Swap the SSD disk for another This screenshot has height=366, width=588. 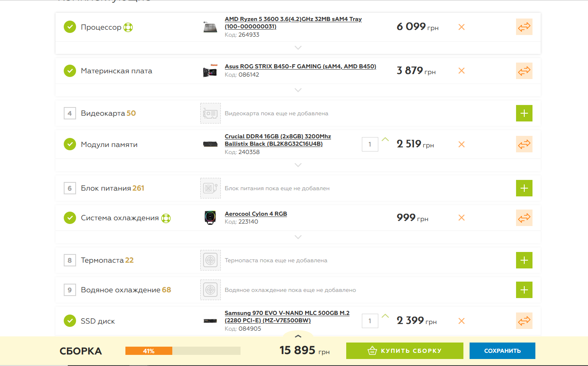coord(524,321)
